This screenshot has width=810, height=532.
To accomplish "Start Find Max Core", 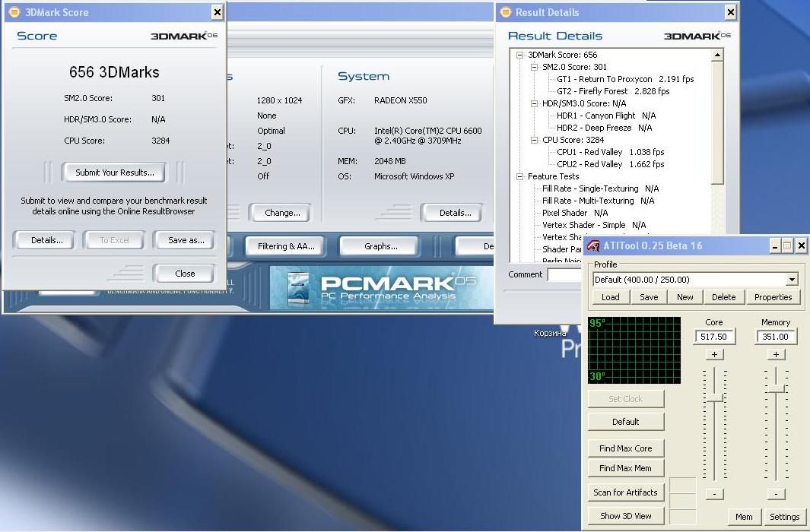I will [626, 448].
